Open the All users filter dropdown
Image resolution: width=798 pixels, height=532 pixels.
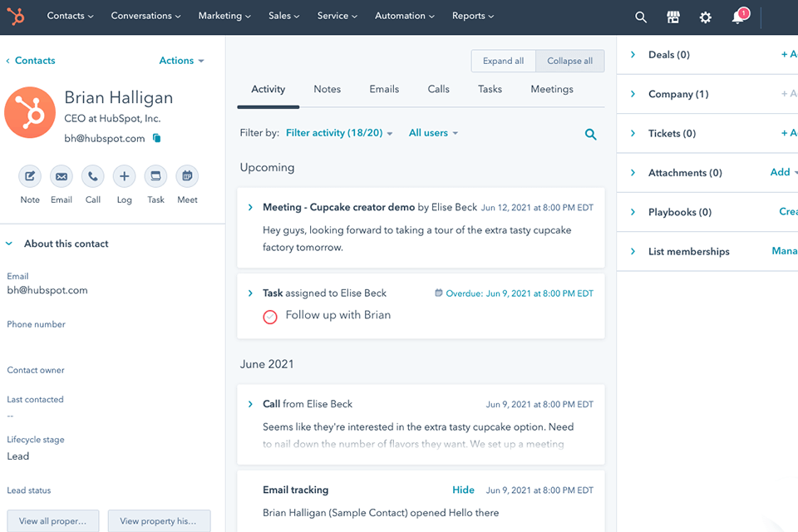pyautogui.click(x=433, y=133)
